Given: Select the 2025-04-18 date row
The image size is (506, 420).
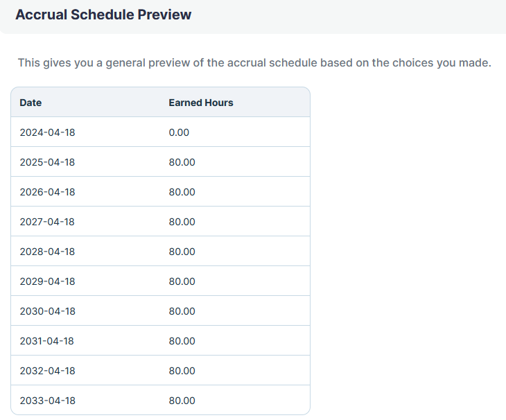Looking at the screenshot, I should (x=160, y=162).
